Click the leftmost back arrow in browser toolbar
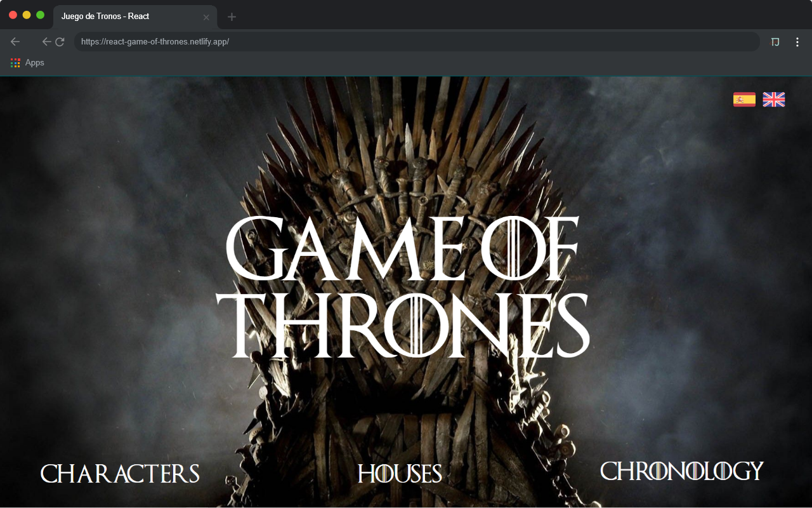812x508 pixels. click(x=15, y=42)
